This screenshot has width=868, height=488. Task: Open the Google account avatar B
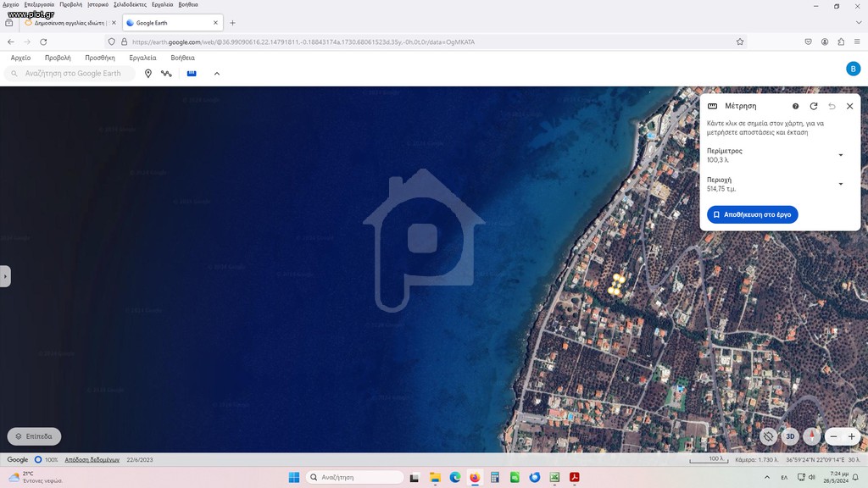tap(853, 69)
